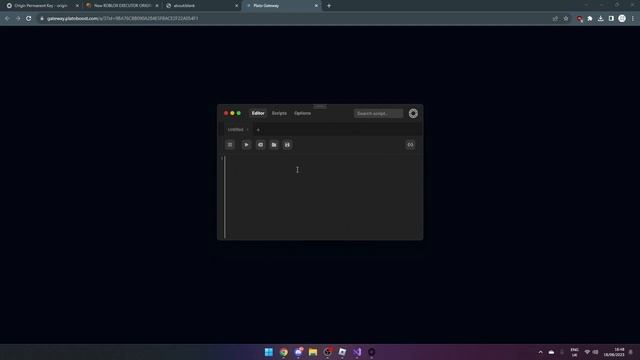Go back in browser history
The image size is (640, 360).
click(x=7, y=18)
